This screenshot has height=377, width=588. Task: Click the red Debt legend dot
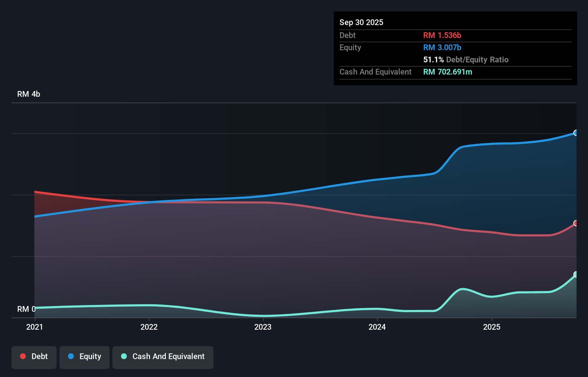click(x=23, y=356)
